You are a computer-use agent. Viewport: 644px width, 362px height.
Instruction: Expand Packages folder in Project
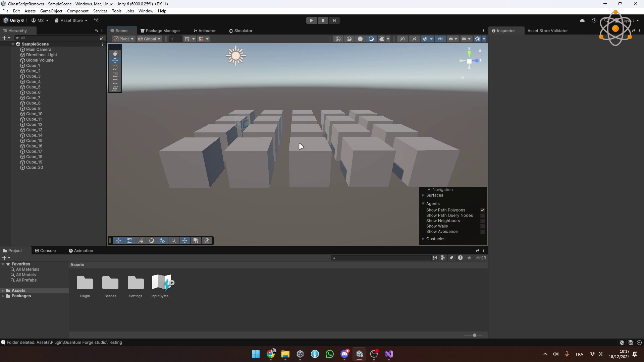click(x=3, y=296)
